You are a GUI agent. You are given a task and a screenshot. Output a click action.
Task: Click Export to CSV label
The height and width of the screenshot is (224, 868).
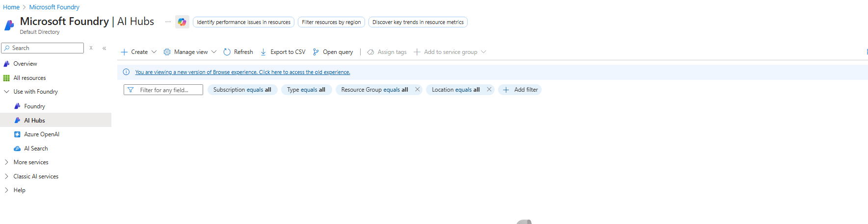click(288, 52)
